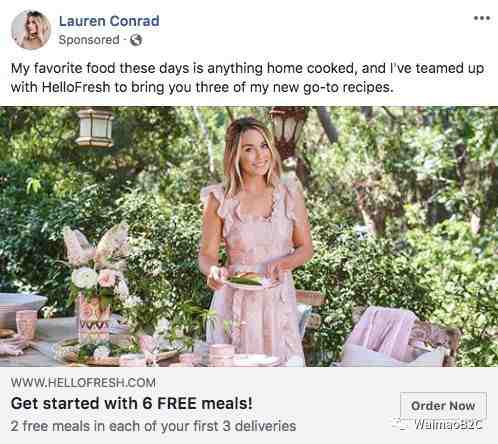This screenshot has height=444, width=498.
Task: Click the plate of food she holds
Action: [x=246, y=280]
